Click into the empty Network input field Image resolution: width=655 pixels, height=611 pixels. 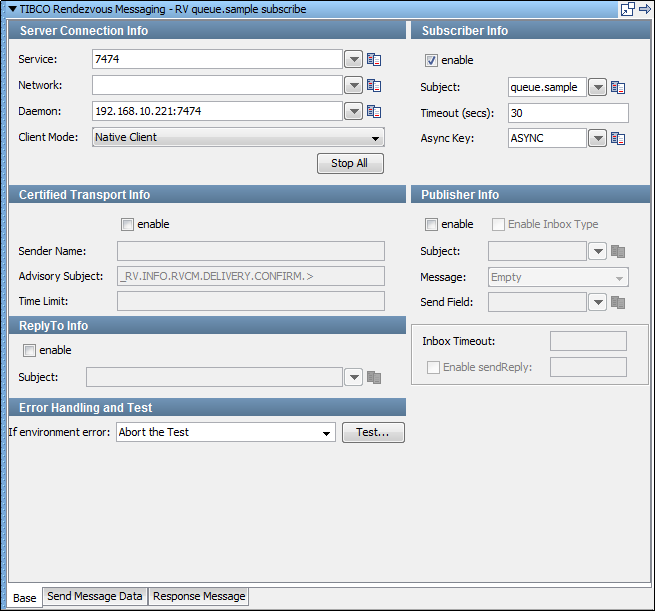pos(217,85)
